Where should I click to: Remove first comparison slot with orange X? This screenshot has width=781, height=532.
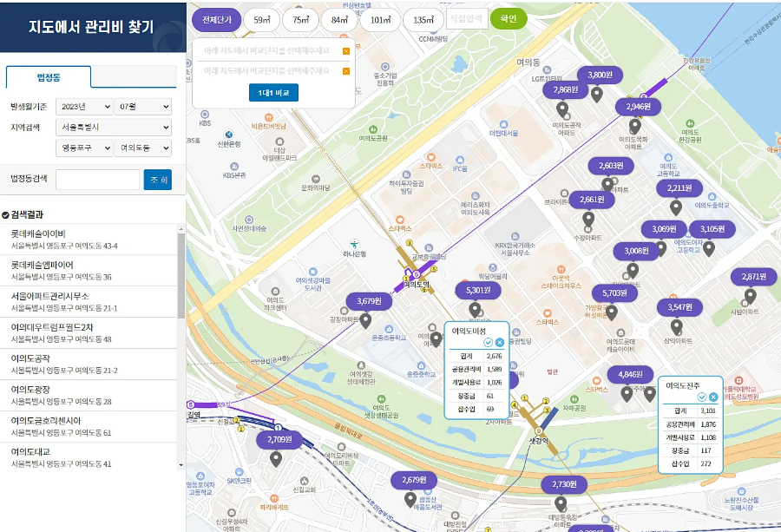click(346, 51)
